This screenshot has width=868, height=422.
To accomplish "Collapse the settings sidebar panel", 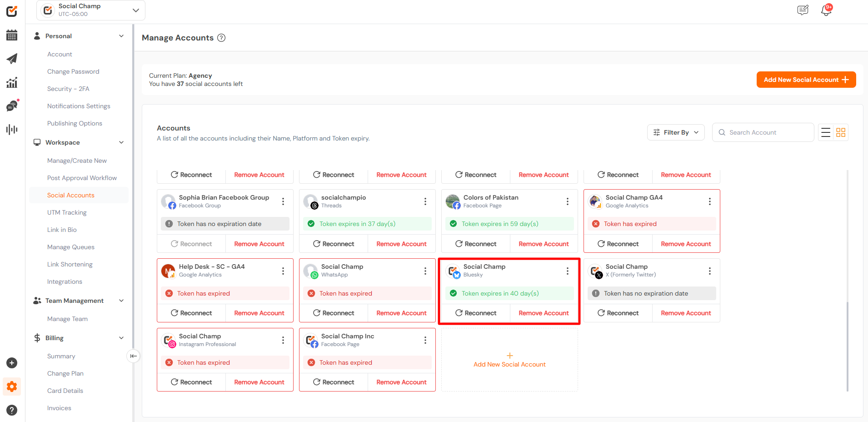I will click(x=133, y=356).
